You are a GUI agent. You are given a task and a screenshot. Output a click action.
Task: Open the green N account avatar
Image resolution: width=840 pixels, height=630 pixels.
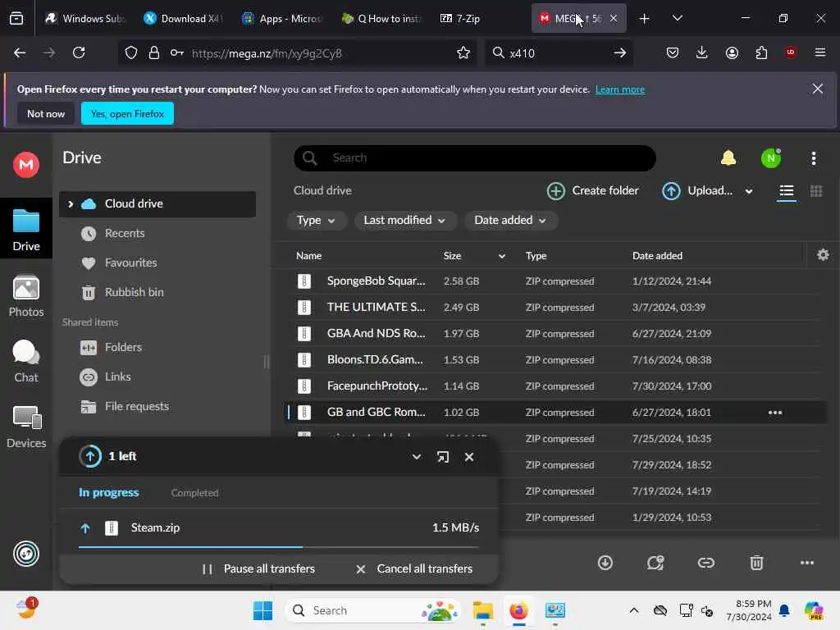771,158
